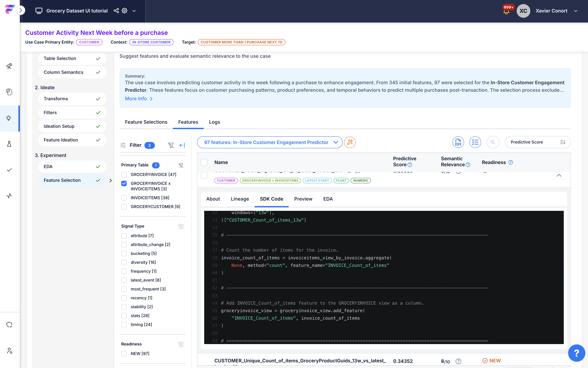Click the search magnifier icon
The image size is (588, 368).
493,142
